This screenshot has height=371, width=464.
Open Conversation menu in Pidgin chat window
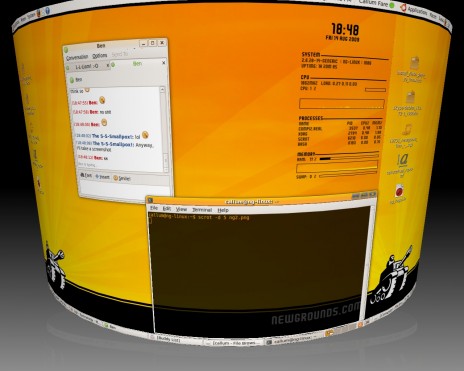pyautogui.click(x=77, y=57)
